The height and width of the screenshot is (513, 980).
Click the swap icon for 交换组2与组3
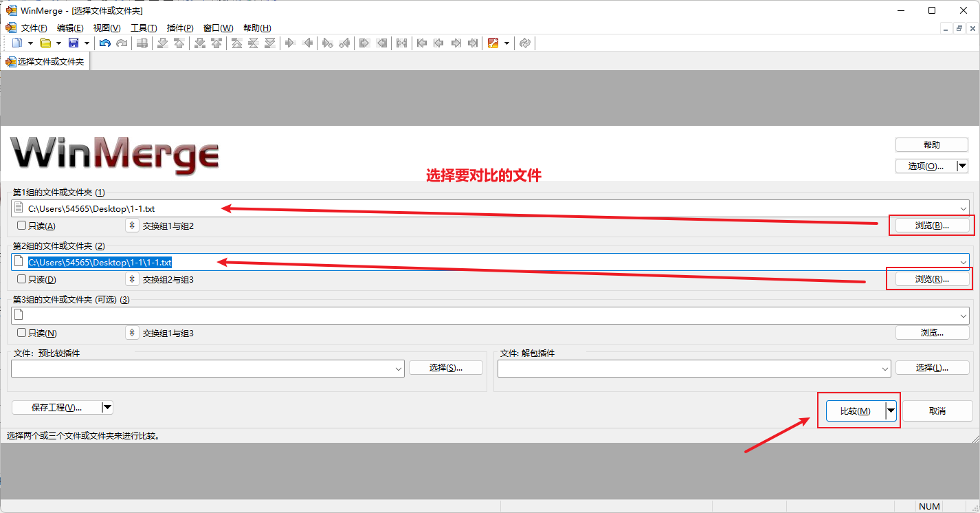(133, 279)
